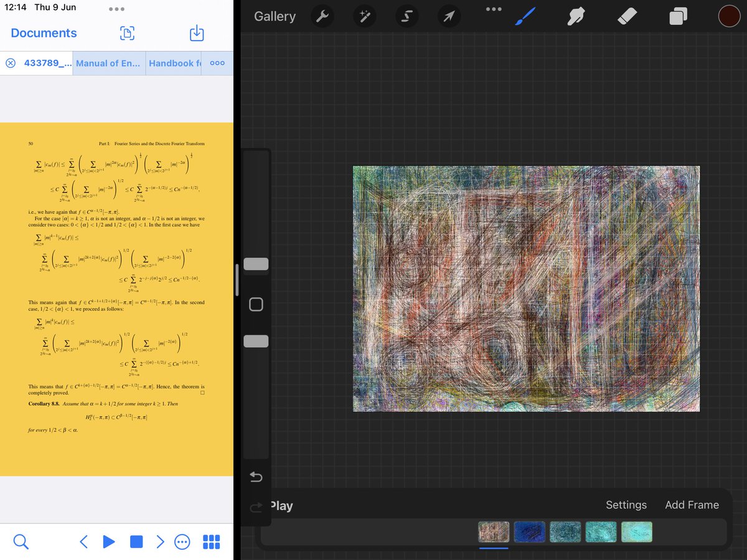Screen dimensions: 747x560
Task: Select the Eraser tool
Action: [627, 16]
